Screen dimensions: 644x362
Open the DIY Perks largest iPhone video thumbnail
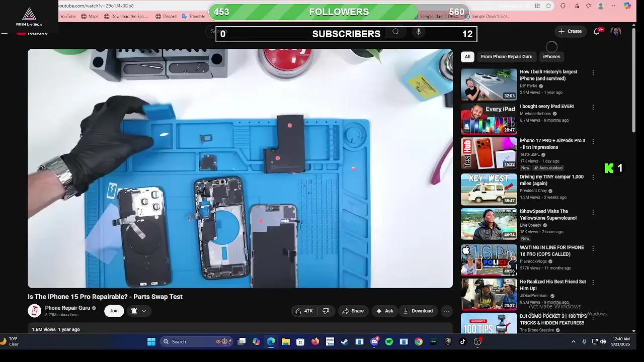coord(489,84)
